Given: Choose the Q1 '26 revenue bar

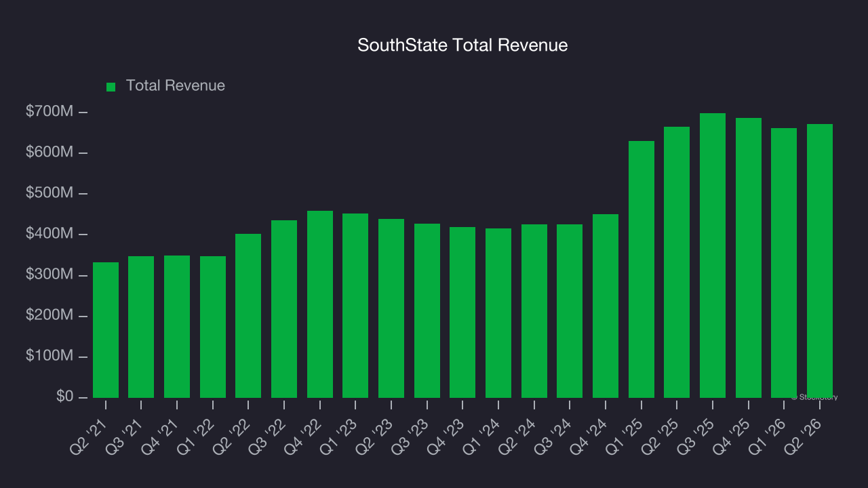Looking at the screenshot, I should coord(784,263).
